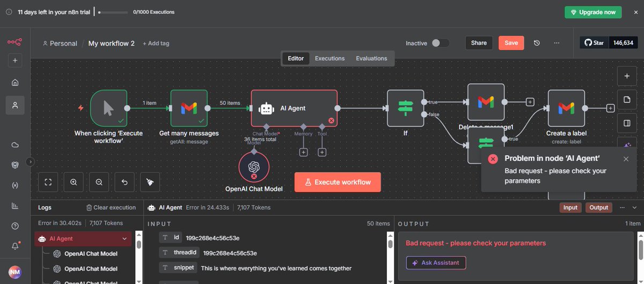Click the Execute workflow button
The width and height of the screenshot is (644, 284).
(x=338, y=182)
